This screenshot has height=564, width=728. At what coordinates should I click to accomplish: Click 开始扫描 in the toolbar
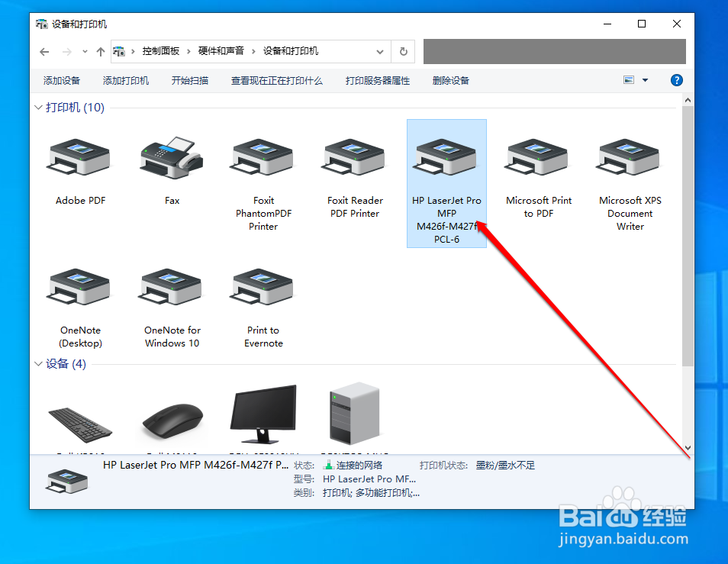click(190, 81)
